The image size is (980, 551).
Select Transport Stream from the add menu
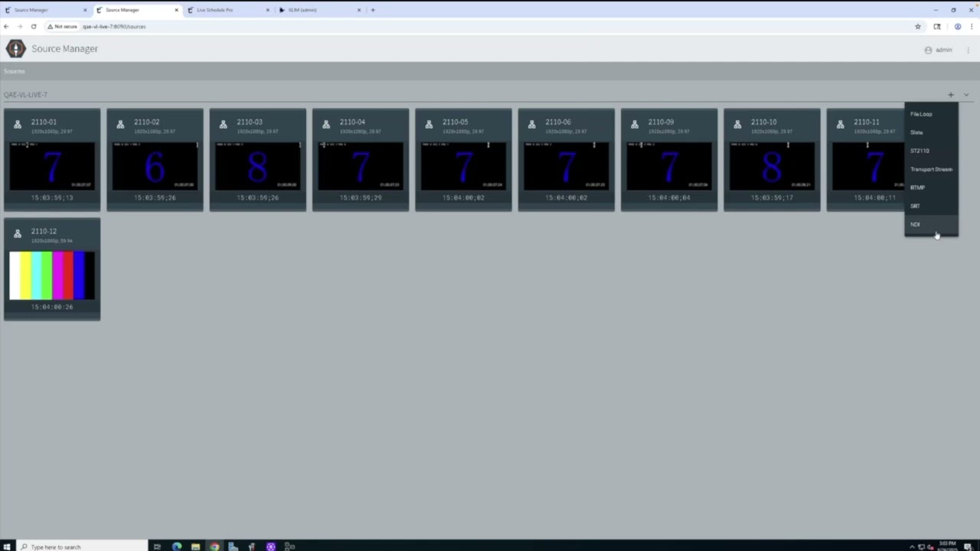[x=931, y=169]
